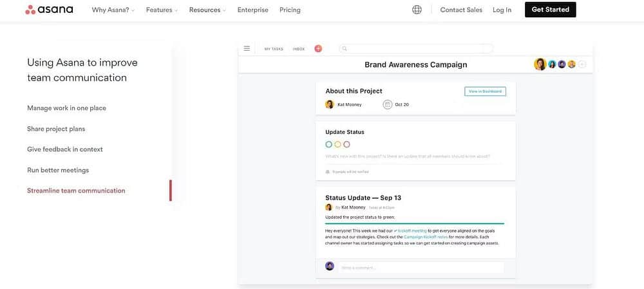Click the Oct 20 due date text
The image size is (644, 289).
(402, 105)
